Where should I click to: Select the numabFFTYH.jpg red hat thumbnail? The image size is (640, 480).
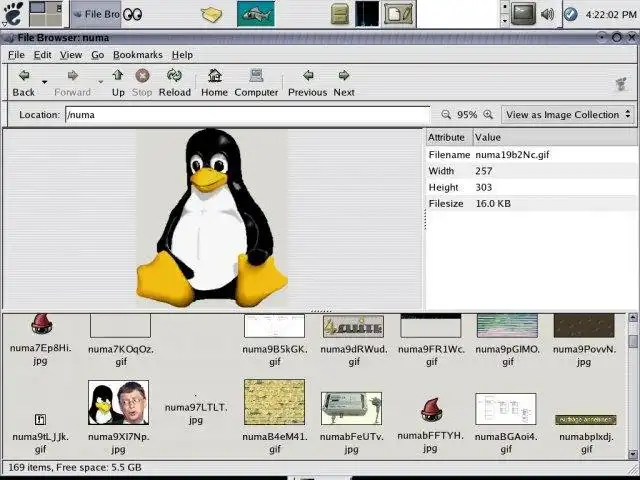pos(431,409)
